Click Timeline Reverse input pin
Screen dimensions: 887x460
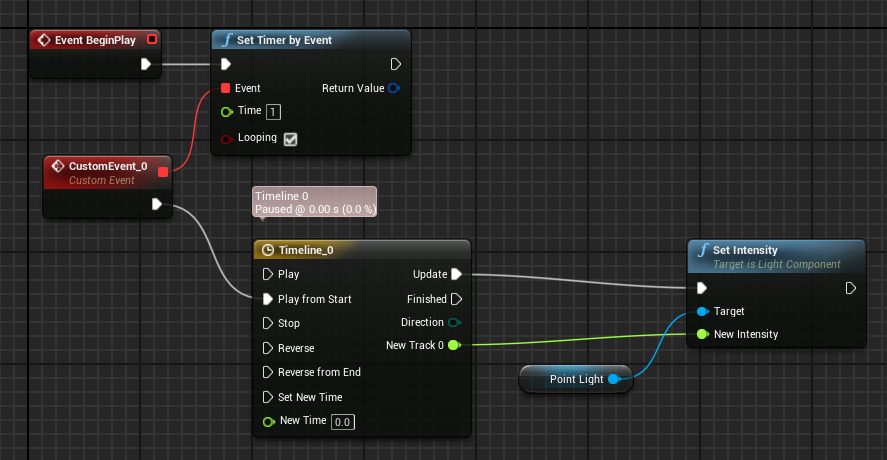click(x=268, y=348)
